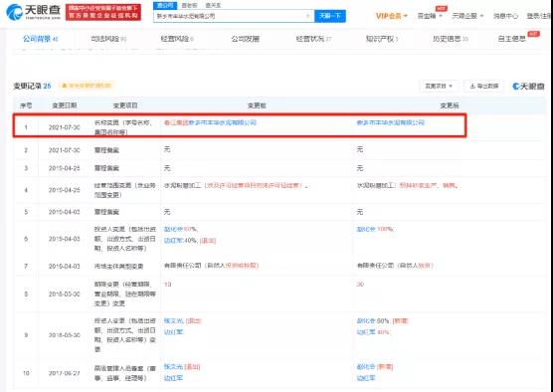
Task: Switch to the 经营状况 tab
Action: (x=313, y=39)
